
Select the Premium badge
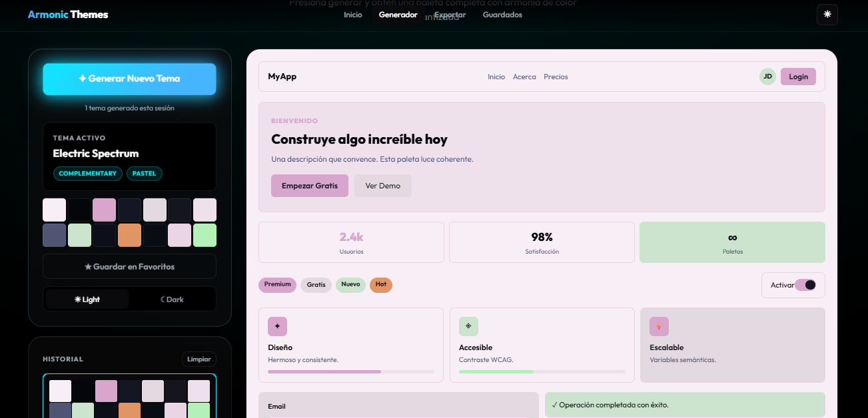click(277, 285)
